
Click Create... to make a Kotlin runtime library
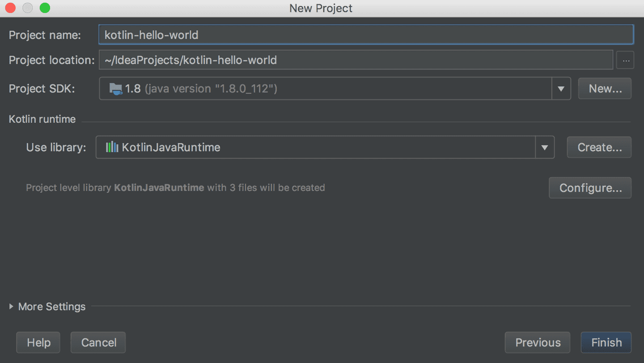tap(599, 147)
